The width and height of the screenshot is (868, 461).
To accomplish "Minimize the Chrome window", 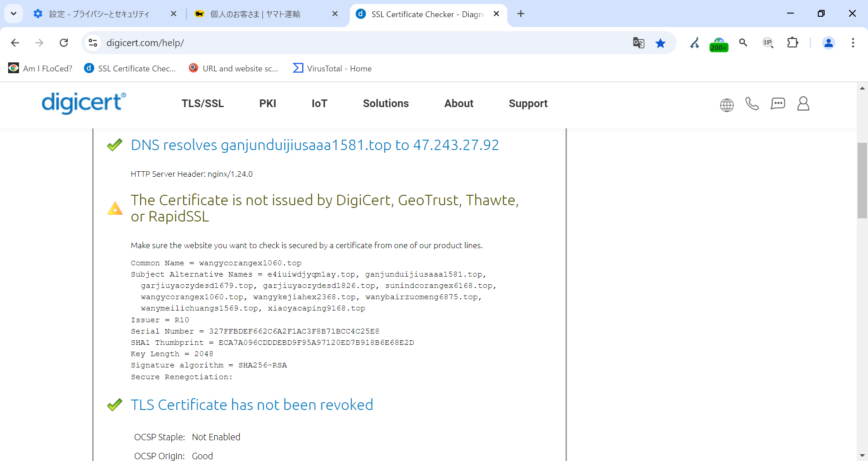I will 790,14.
